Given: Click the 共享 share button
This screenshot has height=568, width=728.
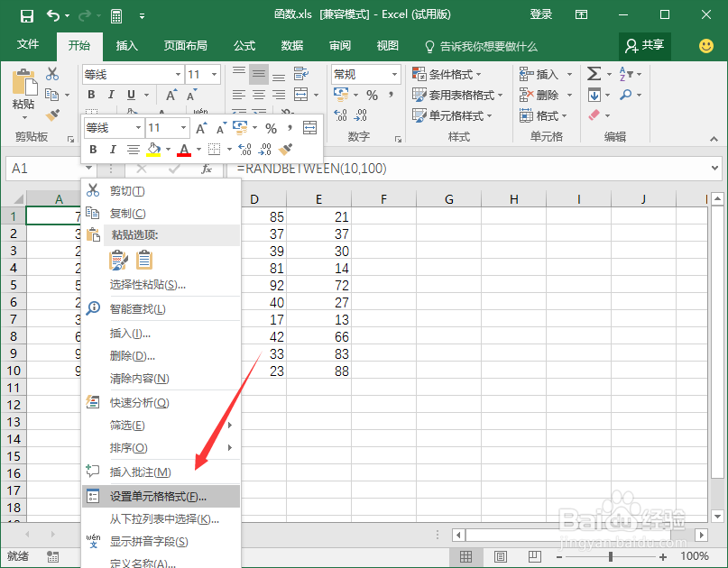Looking at the screenshot, I should coord(644,45).
